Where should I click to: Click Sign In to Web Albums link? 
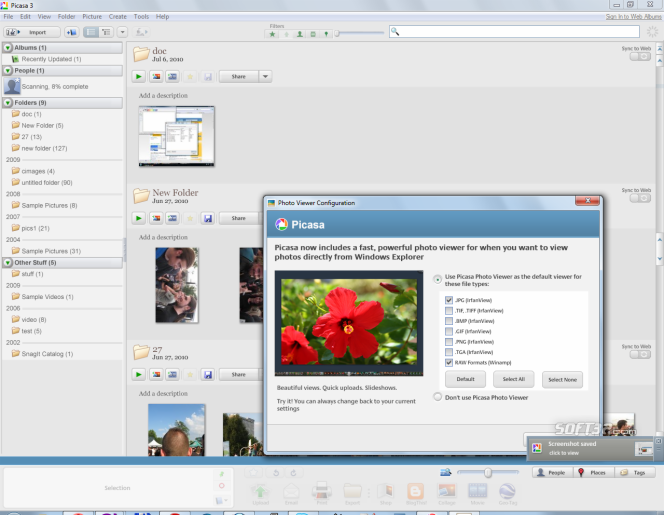pos(633,17)
